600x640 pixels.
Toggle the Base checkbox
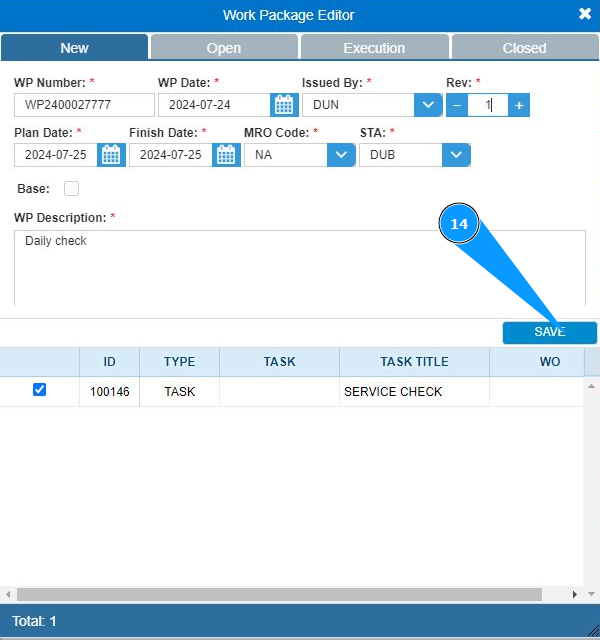point(71,189)
